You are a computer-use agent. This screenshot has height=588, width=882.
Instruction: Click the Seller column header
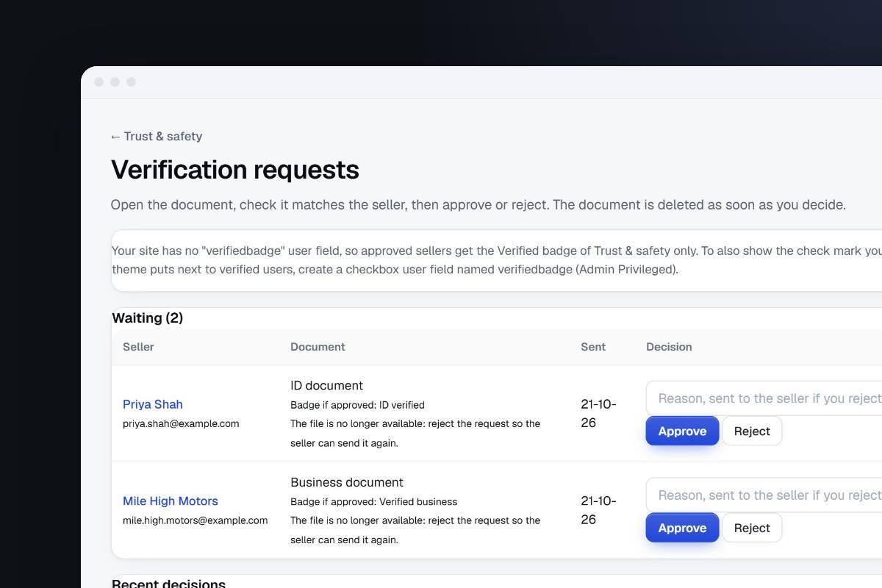point(138,347)
